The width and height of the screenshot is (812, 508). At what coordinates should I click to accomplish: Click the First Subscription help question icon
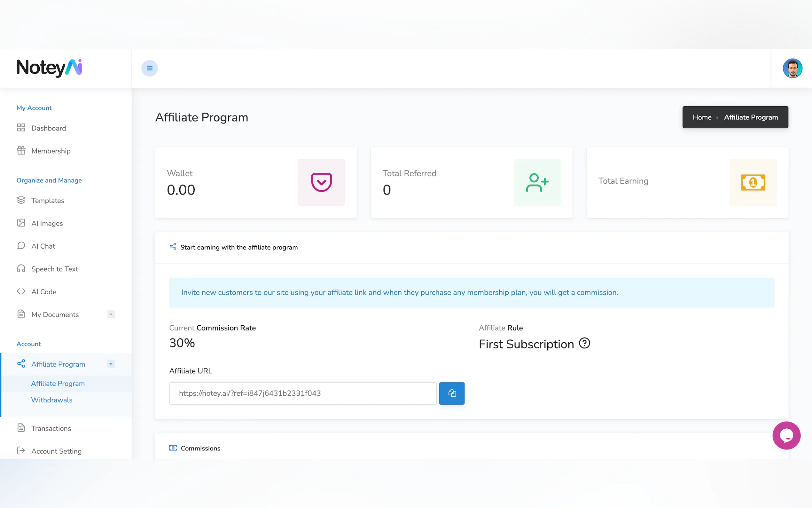(x=584, y=343)
